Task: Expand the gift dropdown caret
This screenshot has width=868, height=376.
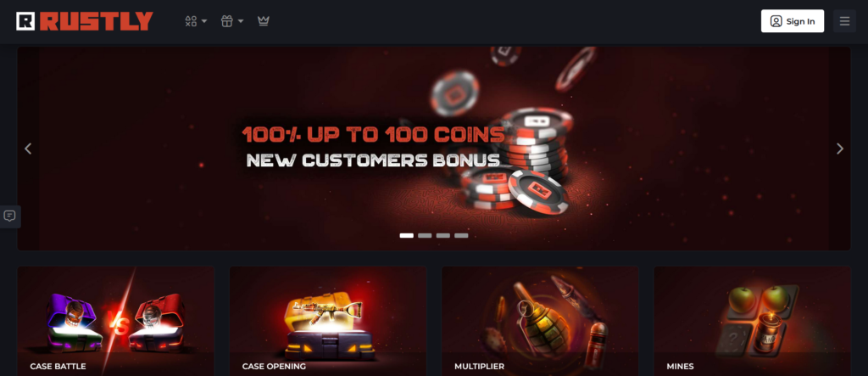Action: coord(241,21)
